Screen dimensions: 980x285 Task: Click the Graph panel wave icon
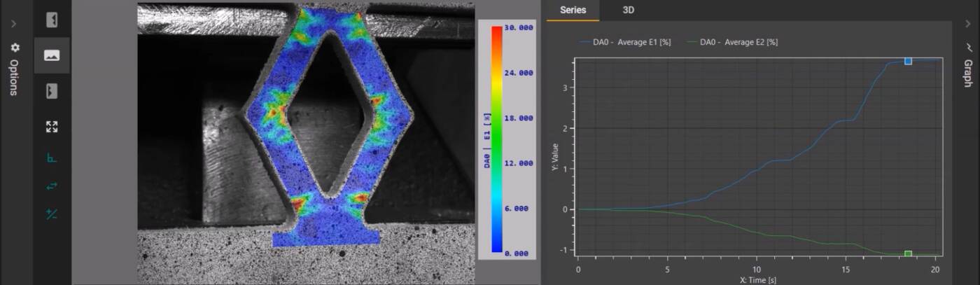point(969,47)
